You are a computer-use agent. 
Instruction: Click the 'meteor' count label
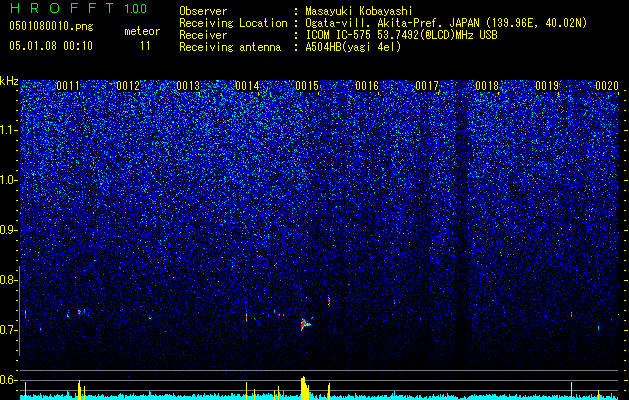click(x=142, y=31)
